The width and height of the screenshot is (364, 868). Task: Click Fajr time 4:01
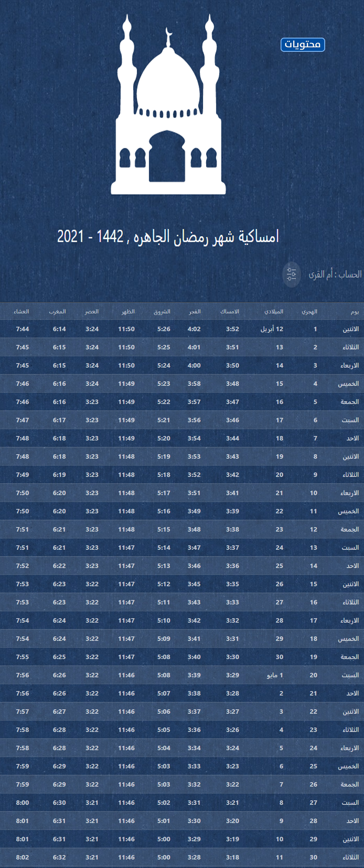(194, 347)
